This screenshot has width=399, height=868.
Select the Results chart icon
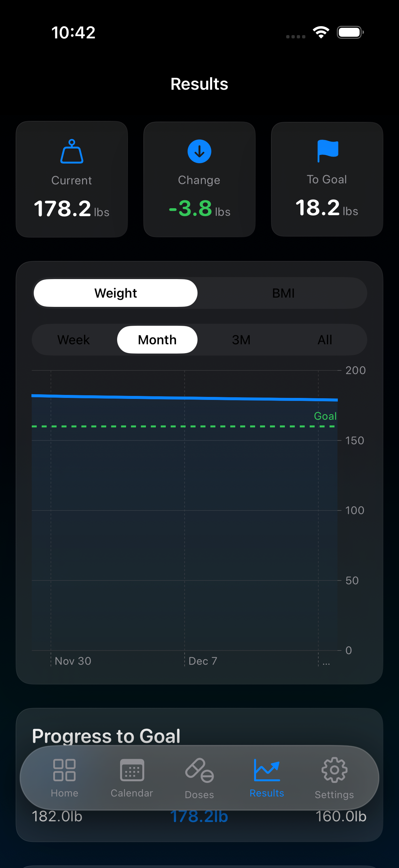[x=267, y=770]
